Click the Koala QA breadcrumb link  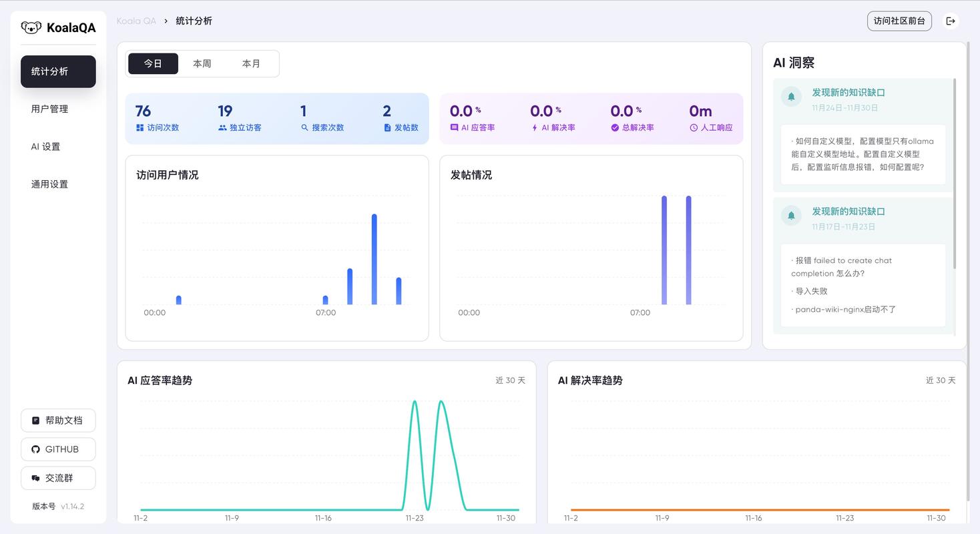136,21
